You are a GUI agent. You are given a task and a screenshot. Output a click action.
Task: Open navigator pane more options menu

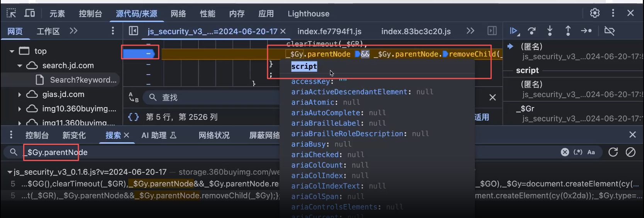(113, 31)
